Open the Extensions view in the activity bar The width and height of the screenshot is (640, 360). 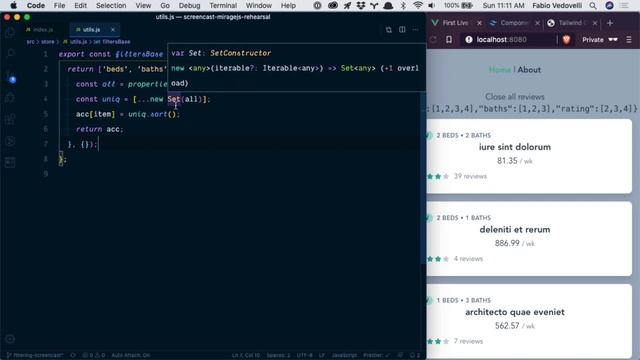(10, 119)
